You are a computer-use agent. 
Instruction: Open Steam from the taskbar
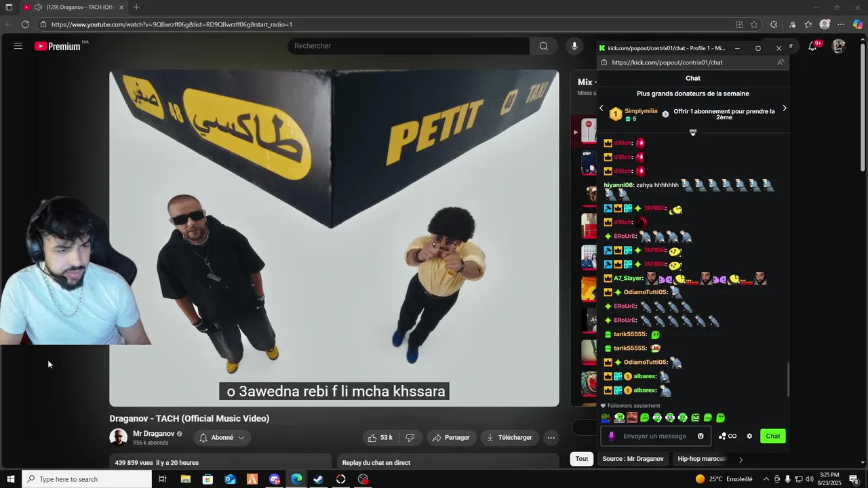[318, 479]
